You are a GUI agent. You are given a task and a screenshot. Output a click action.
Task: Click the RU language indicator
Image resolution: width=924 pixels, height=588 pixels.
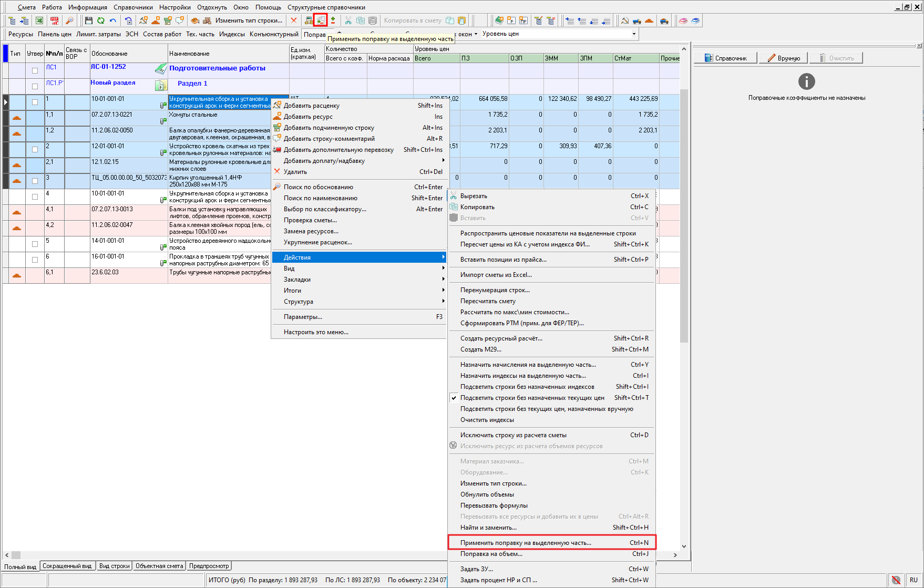(x=913, y=580)
